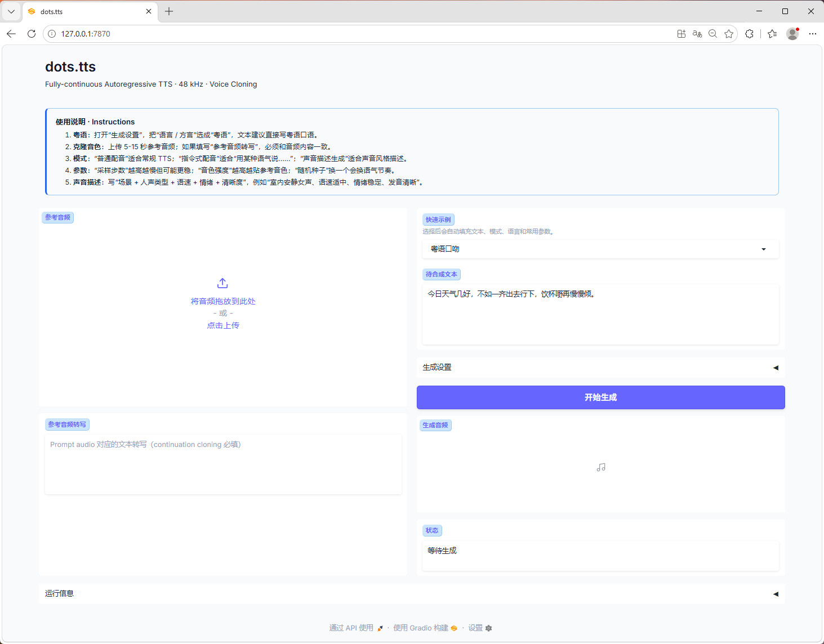Open the tab search chevron in the title bar
The height and width of the screenshot is (644, 824).
[11, 11]
